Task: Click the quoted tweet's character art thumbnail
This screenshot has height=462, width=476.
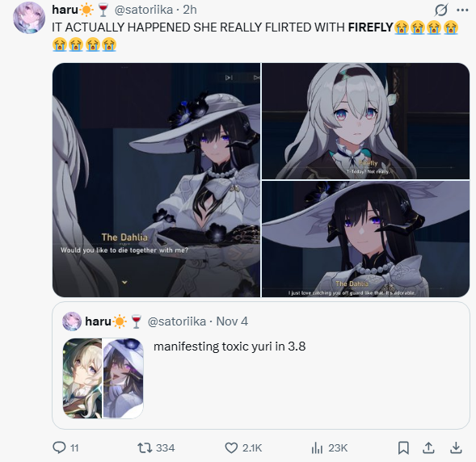Action: (x=103, y=378)
